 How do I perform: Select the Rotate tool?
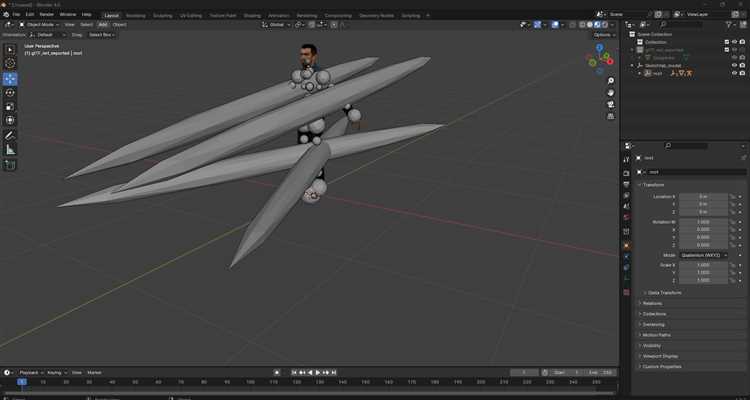click(10, 93)
